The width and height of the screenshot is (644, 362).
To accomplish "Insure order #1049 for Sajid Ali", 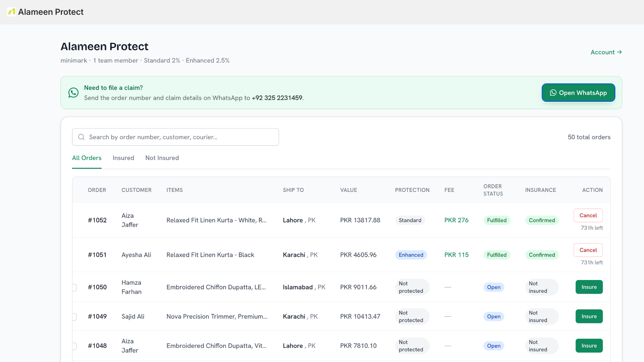I will pyautogui.click(x=589, y=316).
